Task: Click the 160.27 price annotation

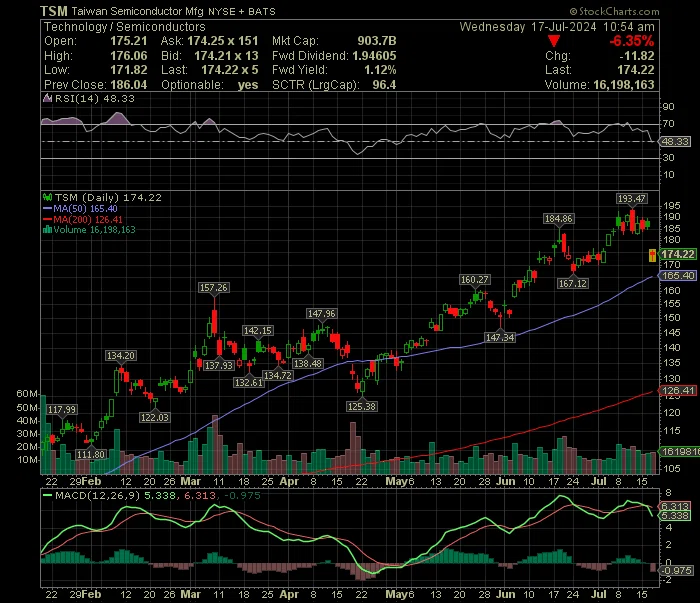Action: pos(475,279)
